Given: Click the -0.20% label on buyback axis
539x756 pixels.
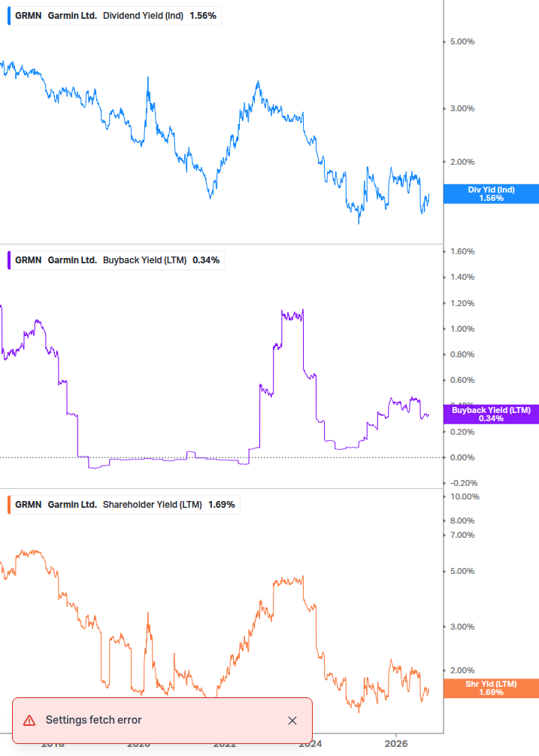Looking at the screenshot, I should click(x=464, y=483).
